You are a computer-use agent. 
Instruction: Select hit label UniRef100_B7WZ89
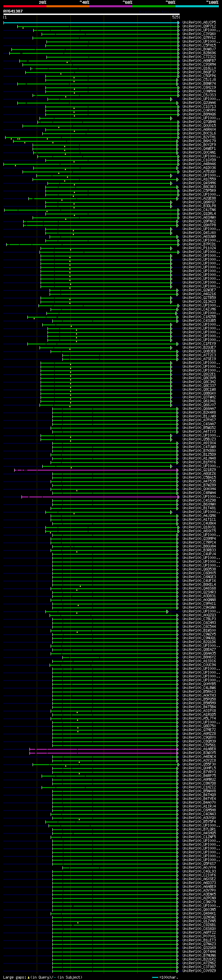coord(199,485)
